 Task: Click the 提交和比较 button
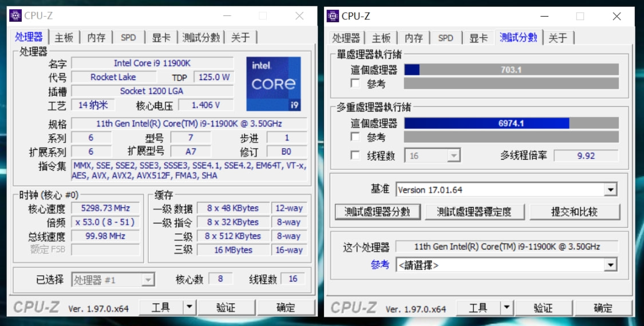pos(575,212)
